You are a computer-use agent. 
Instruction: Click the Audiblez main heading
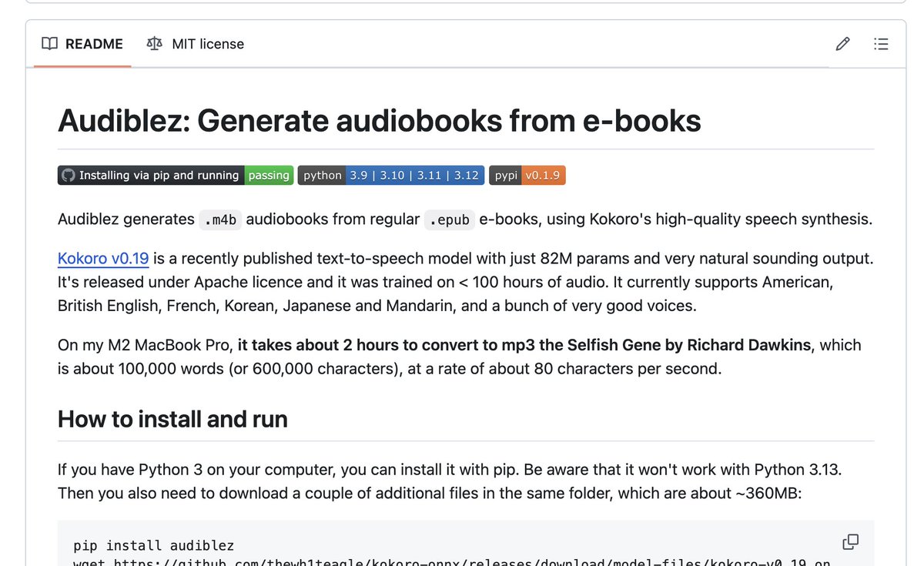[x=380, y=121]
